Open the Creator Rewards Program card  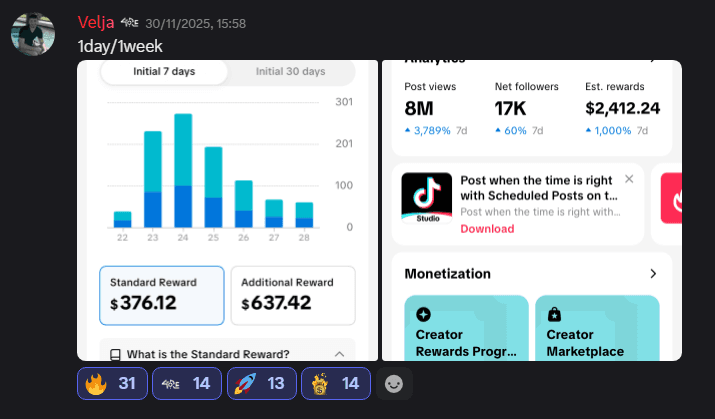pyautogui.click(x=466, y=328)
